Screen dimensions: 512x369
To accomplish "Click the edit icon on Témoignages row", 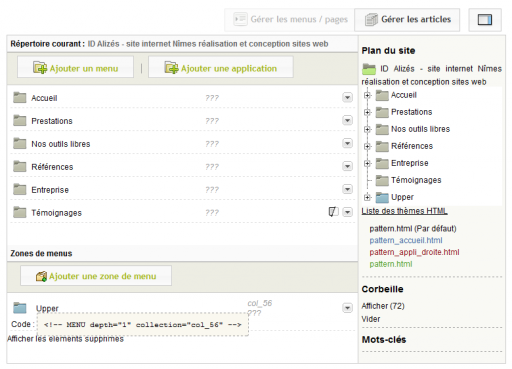I will [x=333, y=212].
